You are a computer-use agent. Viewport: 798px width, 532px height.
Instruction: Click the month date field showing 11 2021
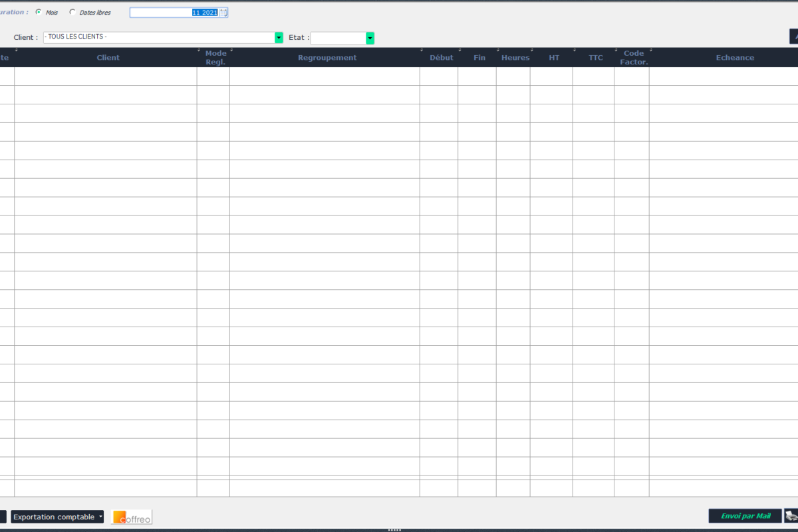[x=174, y=13]
